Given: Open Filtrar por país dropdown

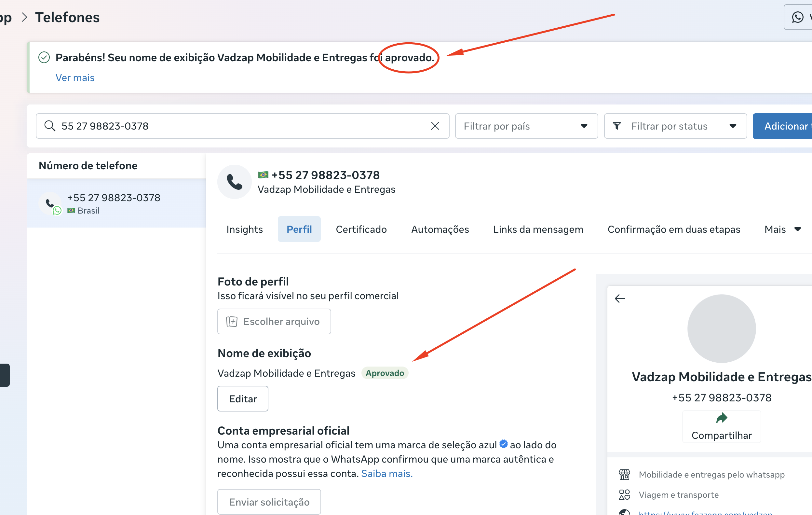Looking at the screenshot, I should point(526,126).
